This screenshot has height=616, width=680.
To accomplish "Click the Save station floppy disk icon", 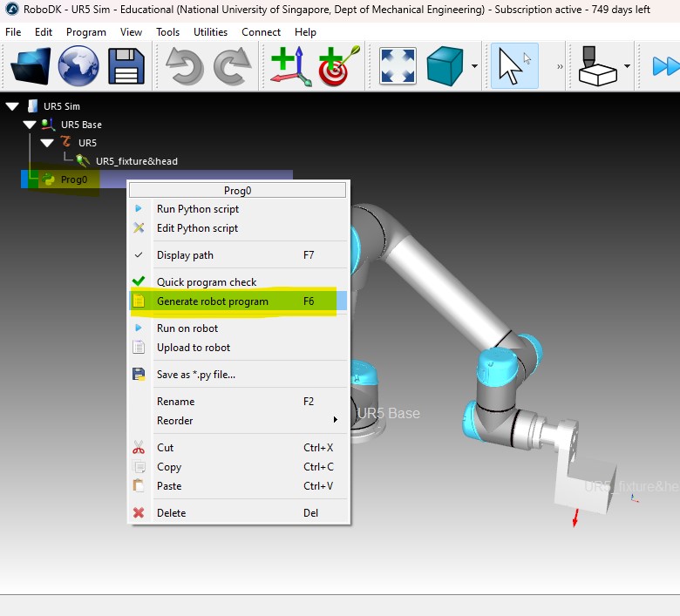I will coord(126,66).
